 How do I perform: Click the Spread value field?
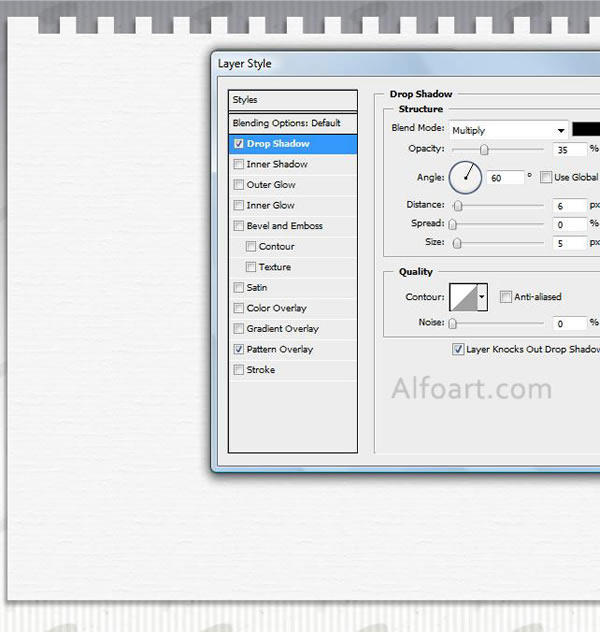tap(569, 224)
